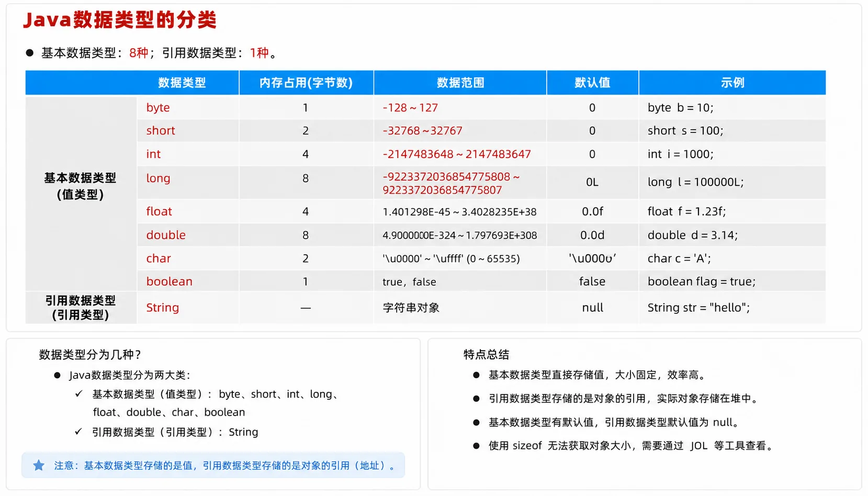The width and height of the screenshot is (868, 496).
Task: Click the '—' memory cell in String row
Action: point(306,308)
